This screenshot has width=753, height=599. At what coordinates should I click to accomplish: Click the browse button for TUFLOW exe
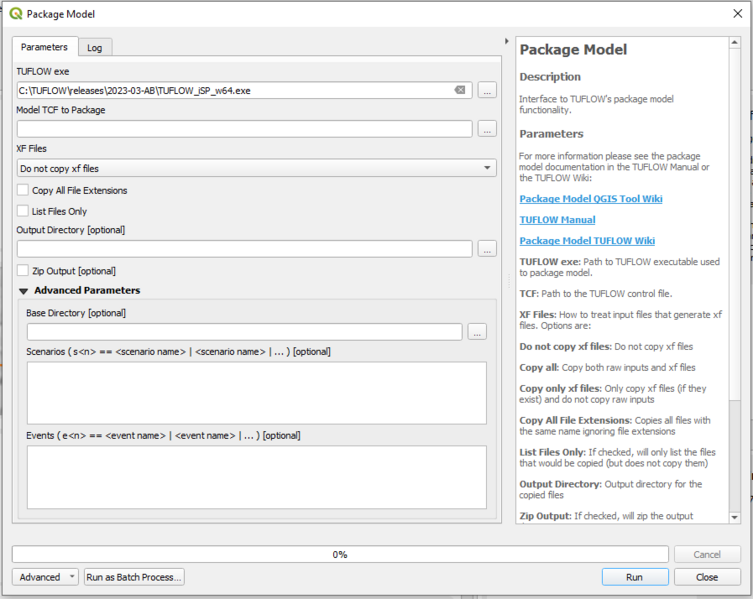487,90
